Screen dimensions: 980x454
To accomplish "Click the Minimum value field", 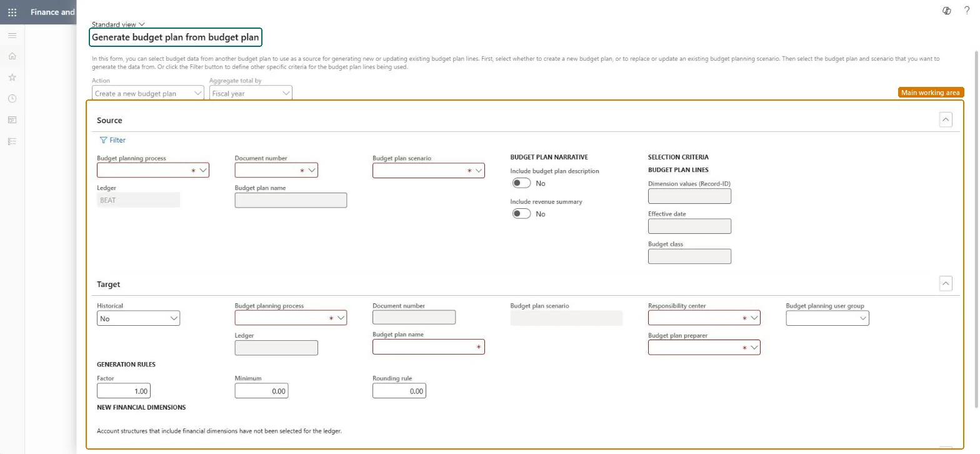I will [x=261, y=391].
